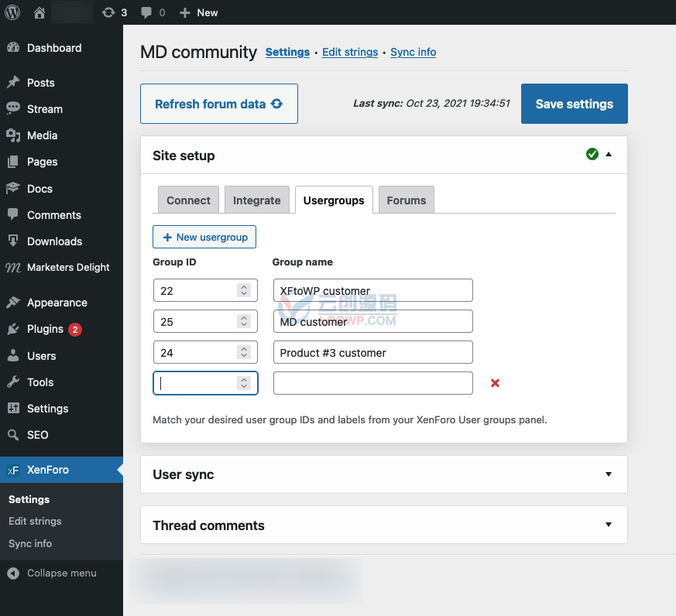The height and width of the screenshot is (616, 676).
Task: Click the MD customer name field
Action: pos(373,321)
